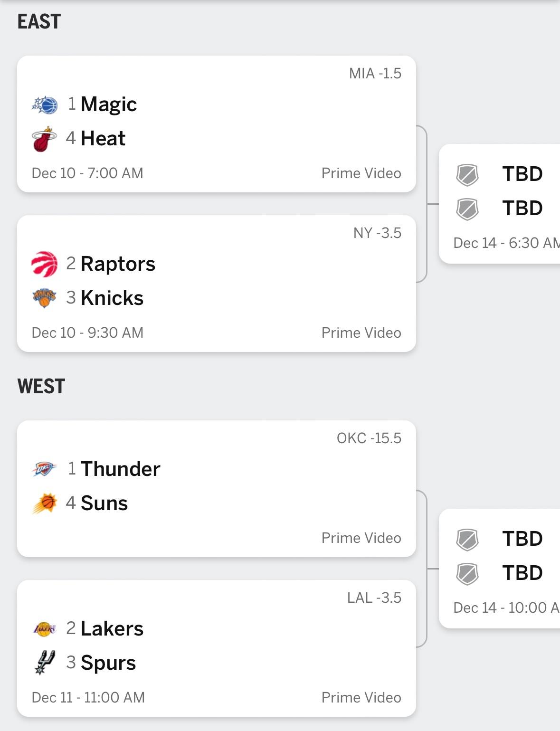Select the Raptors team name
The width and height of the screenshot is (560, 731).
[x=118, y=264]
